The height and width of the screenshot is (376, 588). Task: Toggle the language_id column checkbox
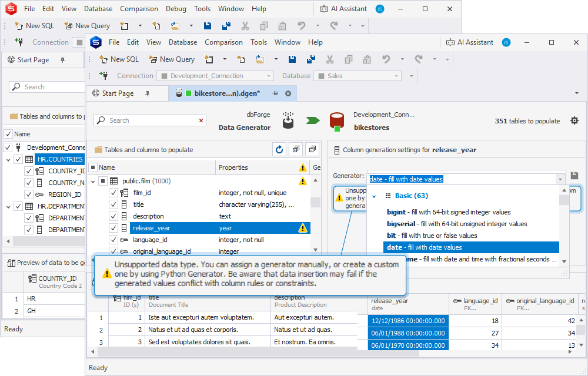click(x=113, y=240)
